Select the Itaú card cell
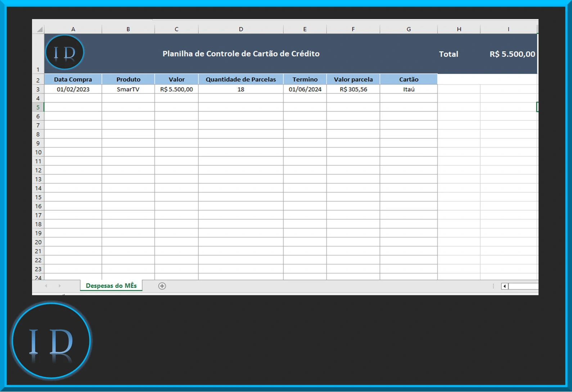This screenshot has width=572, height=392. click(409, 89)
